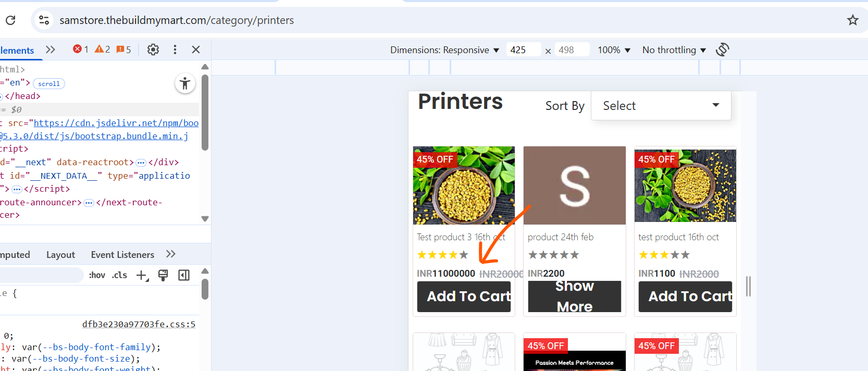Reload the page with the refresh icon

(10, 20)
